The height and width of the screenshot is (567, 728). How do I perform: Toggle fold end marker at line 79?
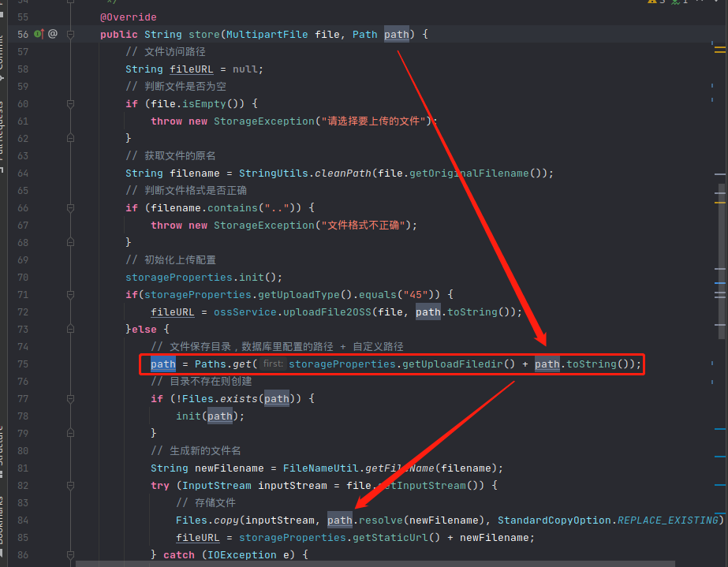click(x=70, y=433)
